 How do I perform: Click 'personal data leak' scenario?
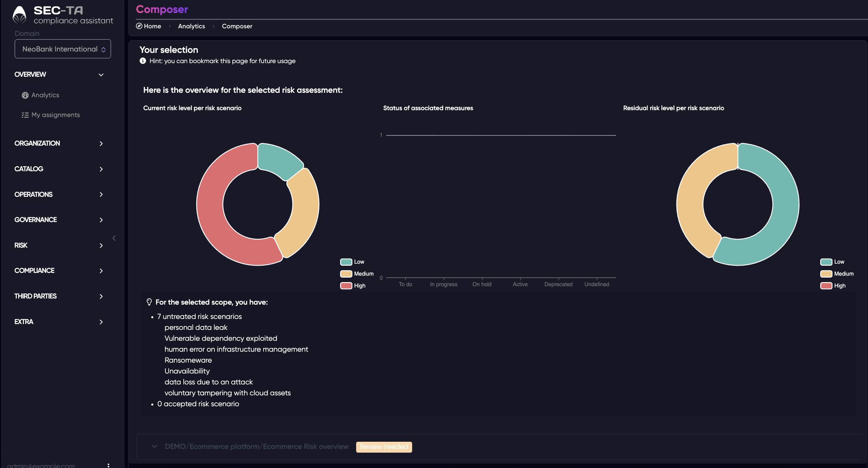(x=196, y=327)
